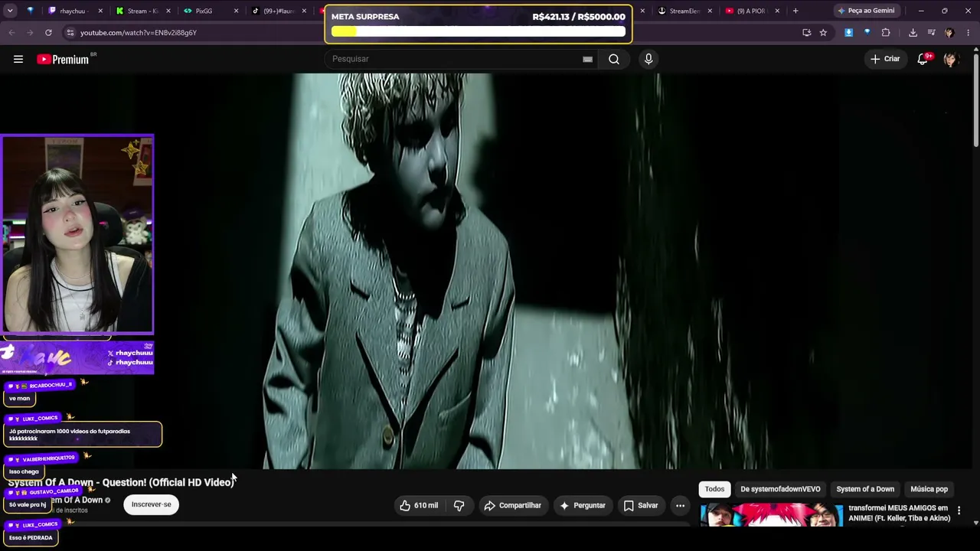The width and height of the screenshot is (980, 551).
Task: Click the install app icon in address bar
Action: (806, 32)
